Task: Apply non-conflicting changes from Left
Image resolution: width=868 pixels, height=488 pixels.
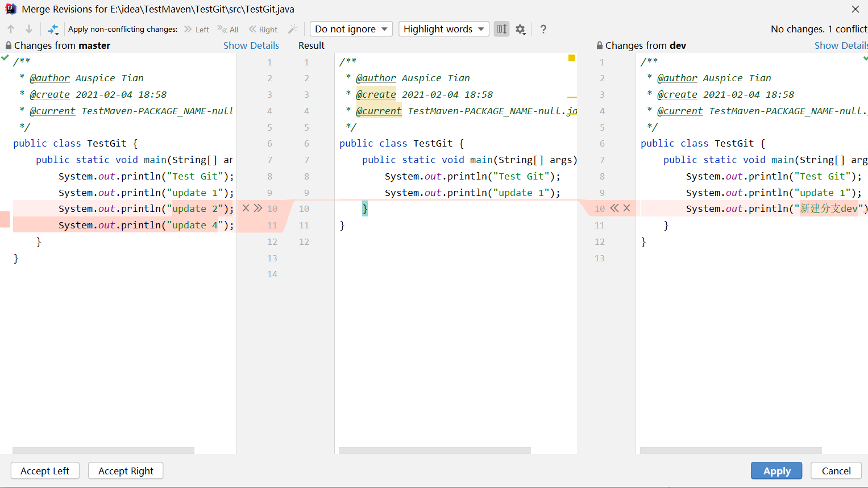Action: coord(197,29)
